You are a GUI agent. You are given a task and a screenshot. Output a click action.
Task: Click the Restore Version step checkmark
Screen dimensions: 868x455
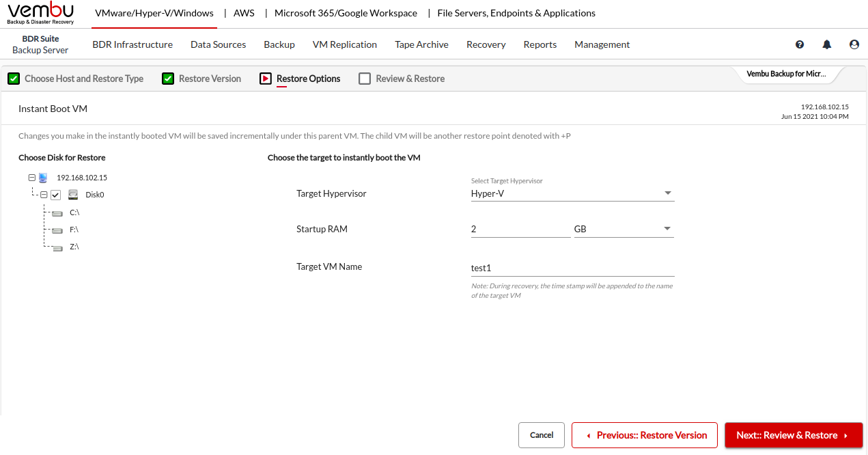(x=168, y=79)
